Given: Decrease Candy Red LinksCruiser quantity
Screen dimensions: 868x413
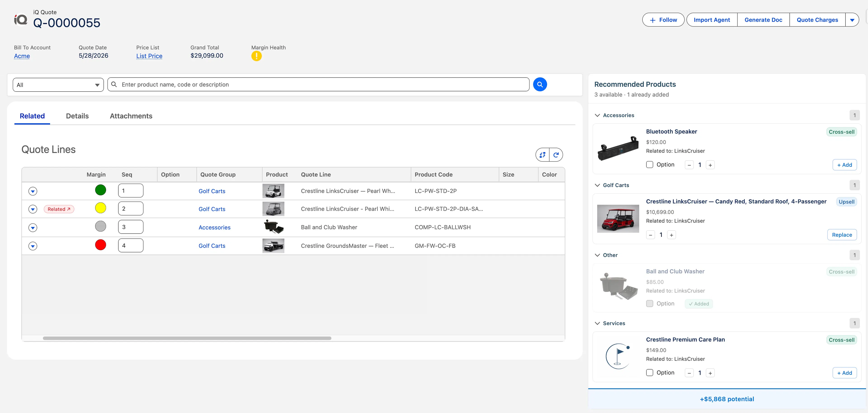Looking at the screenshot, I should pyautogui.click(x=650, y=235).
